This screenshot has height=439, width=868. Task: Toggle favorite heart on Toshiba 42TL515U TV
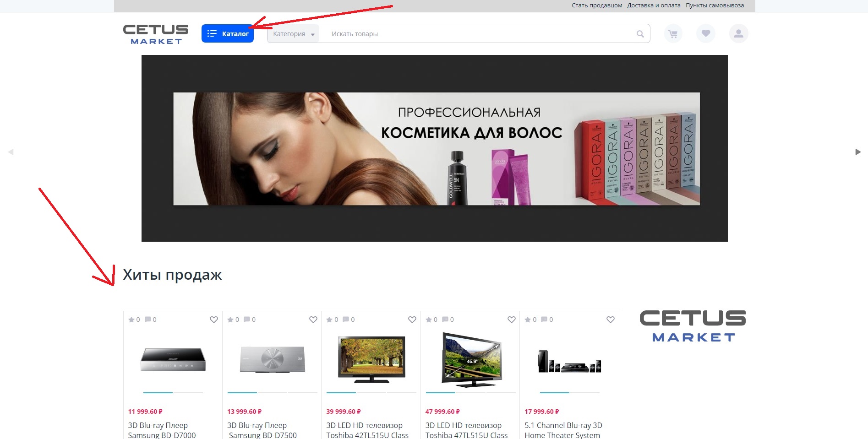(x=412, y=320)
